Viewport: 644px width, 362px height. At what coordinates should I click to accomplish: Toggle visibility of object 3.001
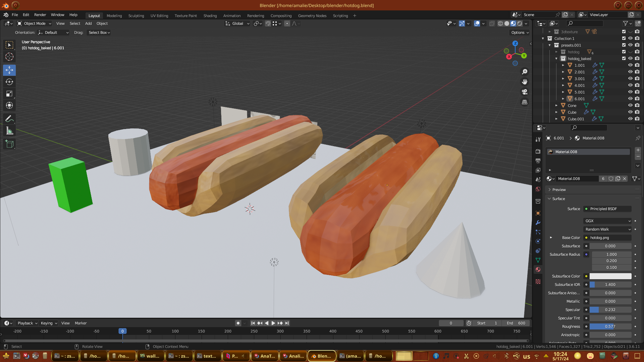pyautogui.click(x=630, y=79)
